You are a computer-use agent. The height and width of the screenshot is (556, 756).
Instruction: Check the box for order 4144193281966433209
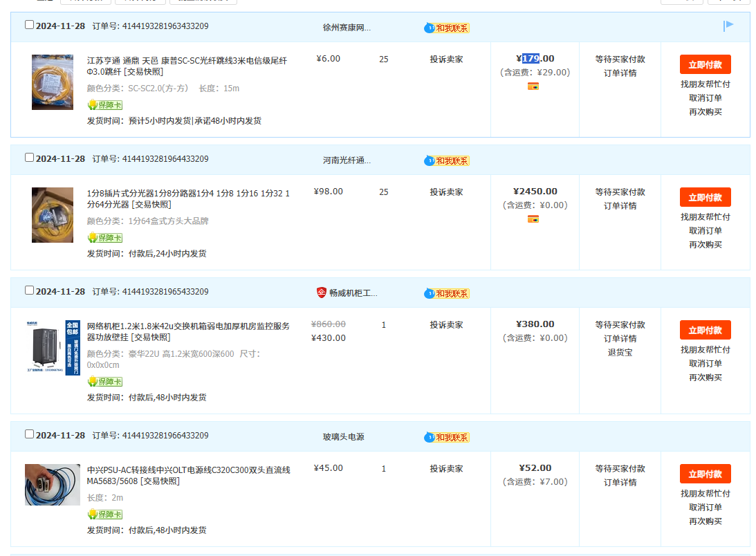click(x=29, y=434)
